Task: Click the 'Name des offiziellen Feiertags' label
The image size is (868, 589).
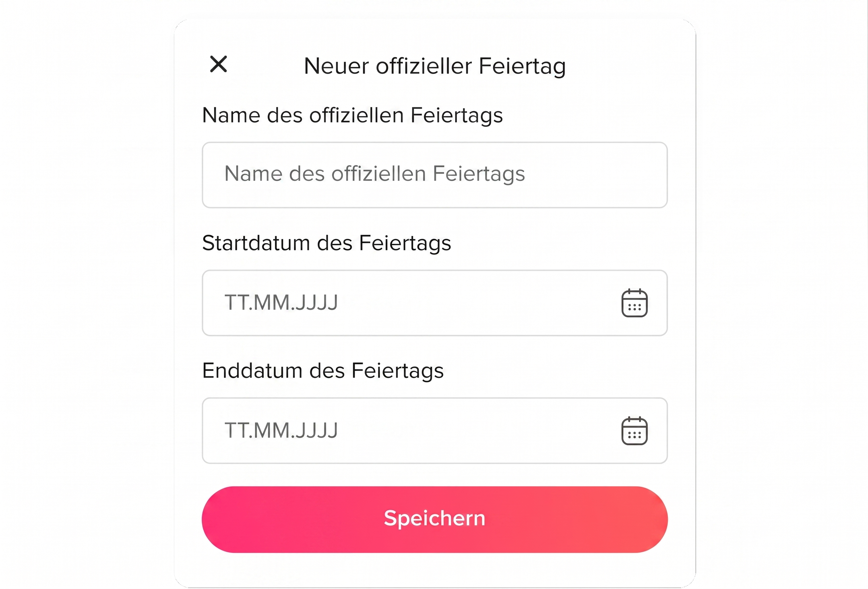Action: pos(352,115)
